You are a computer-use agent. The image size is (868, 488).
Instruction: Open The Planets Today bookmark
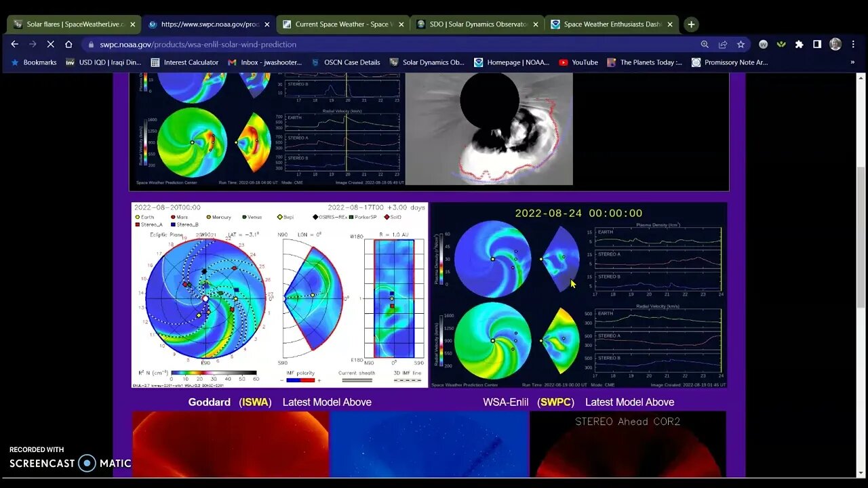[644, 62]
